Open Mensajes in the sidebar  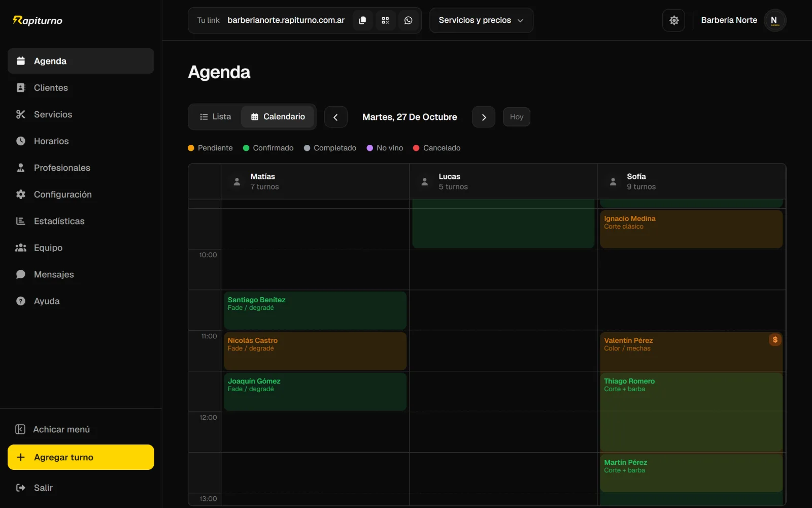point(81,274)
